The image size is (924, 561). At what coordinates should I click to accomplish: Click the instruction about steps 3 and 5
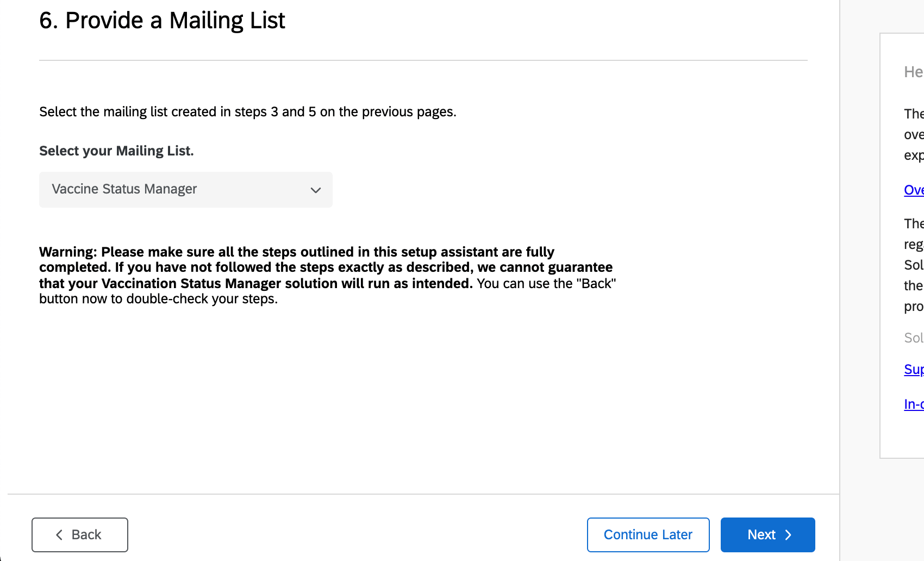point(247,111)
